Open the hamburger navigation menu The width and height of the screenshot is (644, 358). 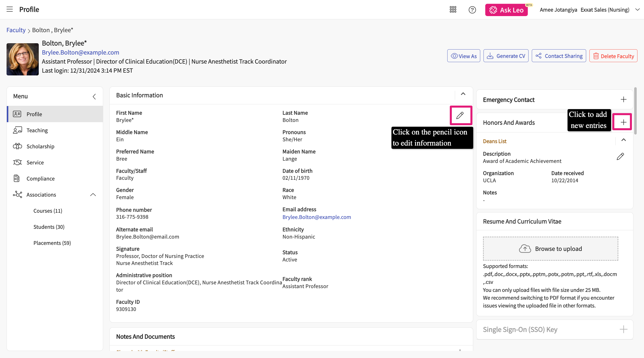(10, 9)
